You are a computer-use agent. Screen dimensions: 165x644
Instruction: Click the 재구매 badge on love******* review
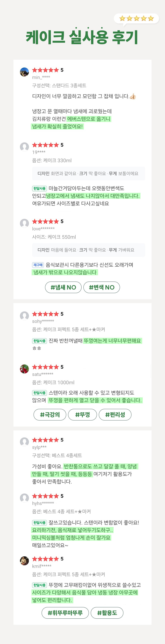[x=38, y=265]
